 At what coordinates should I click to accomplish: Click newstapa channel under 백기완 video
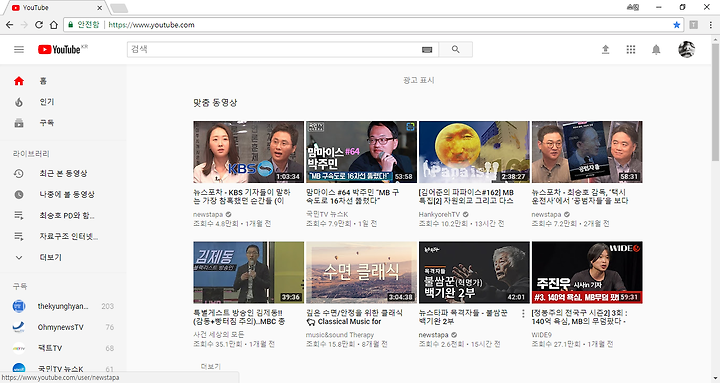point(433,335)
